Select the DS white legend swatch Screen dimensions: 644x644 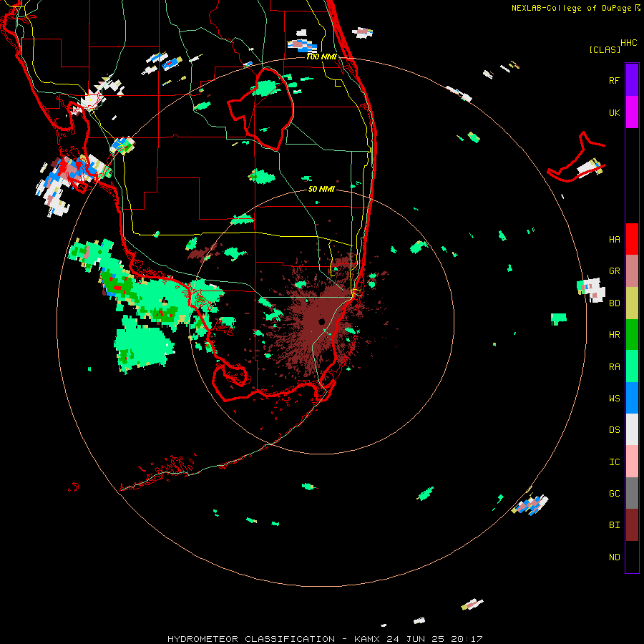(632, 429)
